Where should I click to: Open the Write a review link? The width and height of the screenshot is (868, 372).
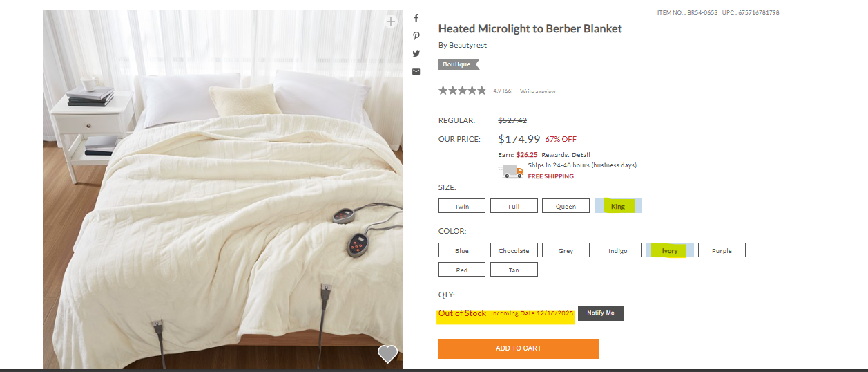click(x=538, y=91)
